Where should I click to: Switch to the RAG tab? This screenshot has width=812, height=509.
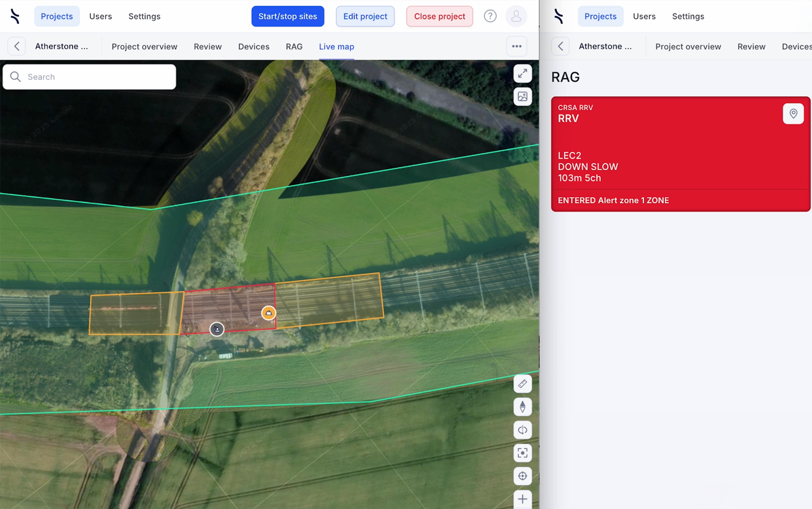click(294, 47)
